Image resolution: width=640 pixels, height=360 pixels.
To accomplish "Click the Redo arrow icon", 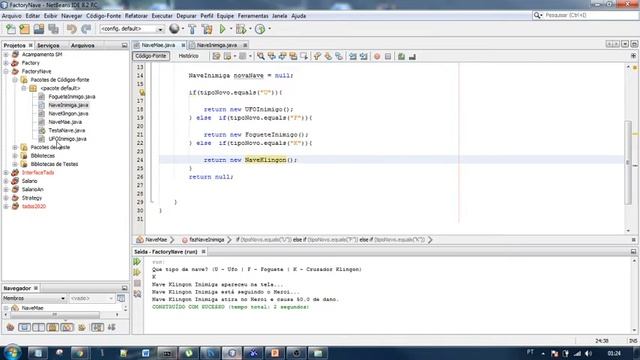I will tap(86, 29).
